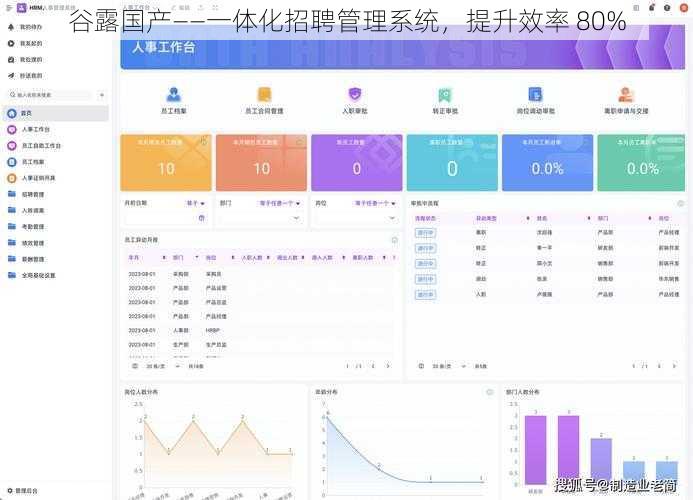Click the icon at corner of 年龄分布 chart
This screenshot has width=693, height=500.
pos(489,392)
